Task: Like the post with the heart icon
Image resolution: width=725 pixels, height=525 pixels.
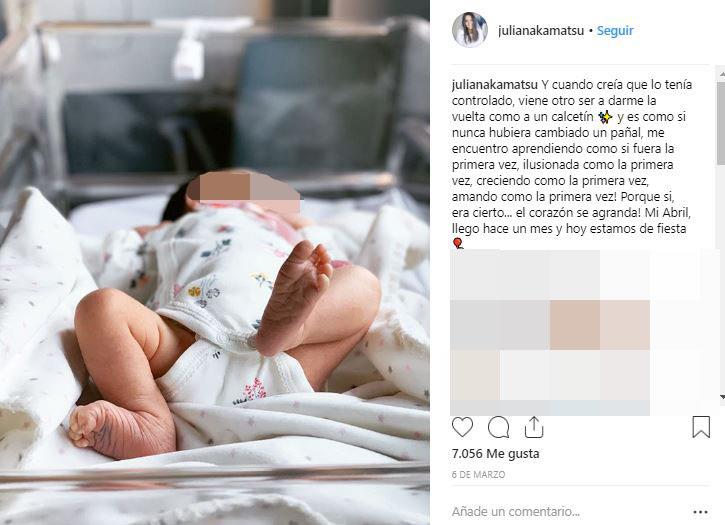Action: (462, 427)
